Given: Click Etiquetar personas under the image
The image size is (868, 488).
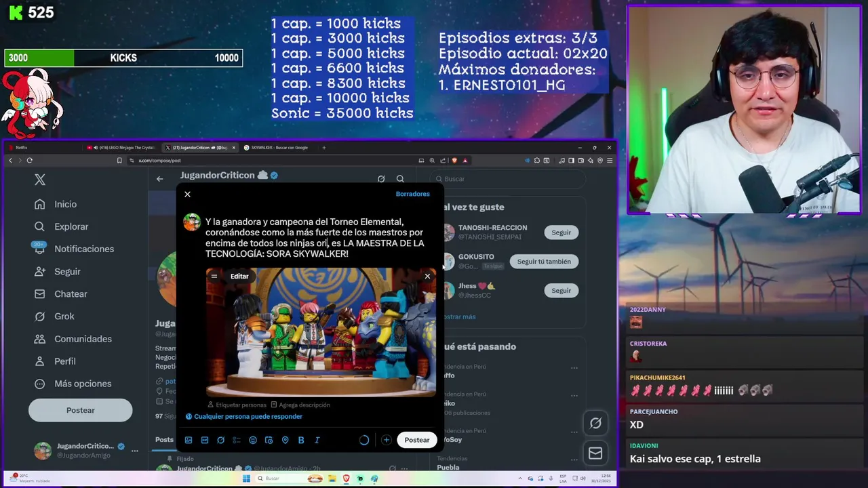Looking at the screenshot, I should coord(237,405).
